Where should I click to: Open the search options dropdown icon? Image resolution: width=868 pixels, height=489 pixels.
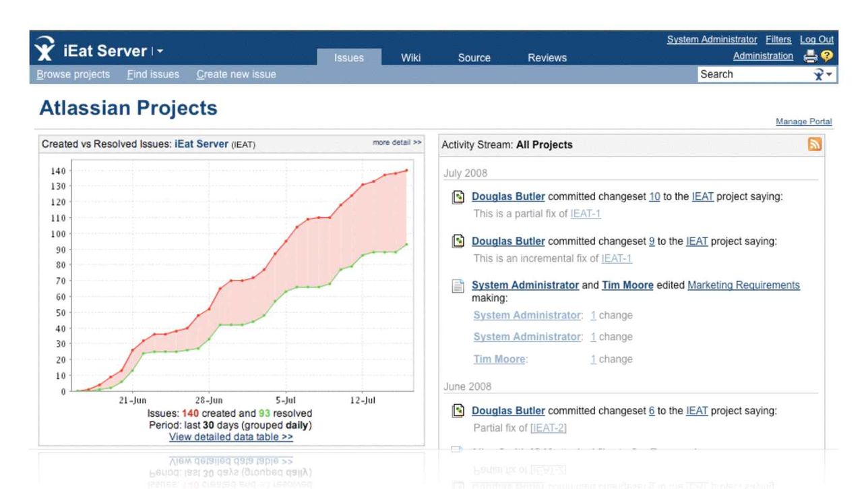(x=824, y=74)
